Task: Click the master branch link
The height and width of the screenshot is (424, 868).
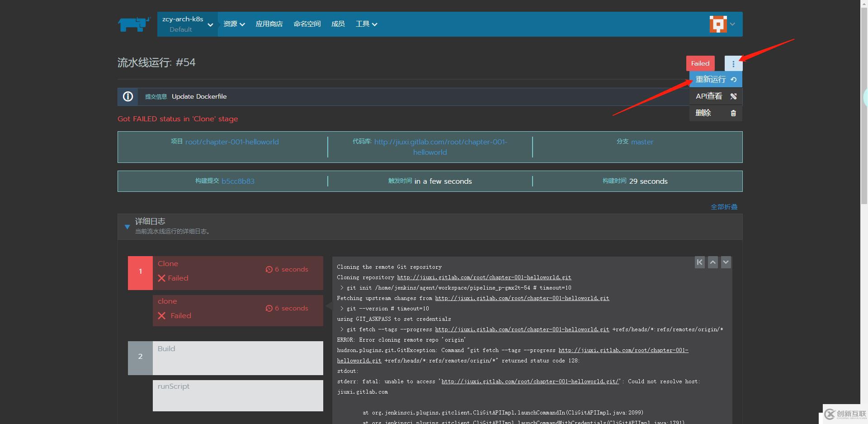Action: pyautogui.click(x=642, y=142)
